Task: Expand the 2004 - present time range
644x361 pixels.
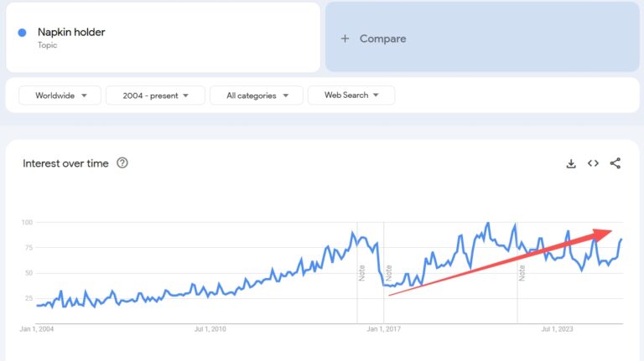Action: pyautogui.click(x=155, y=95)
